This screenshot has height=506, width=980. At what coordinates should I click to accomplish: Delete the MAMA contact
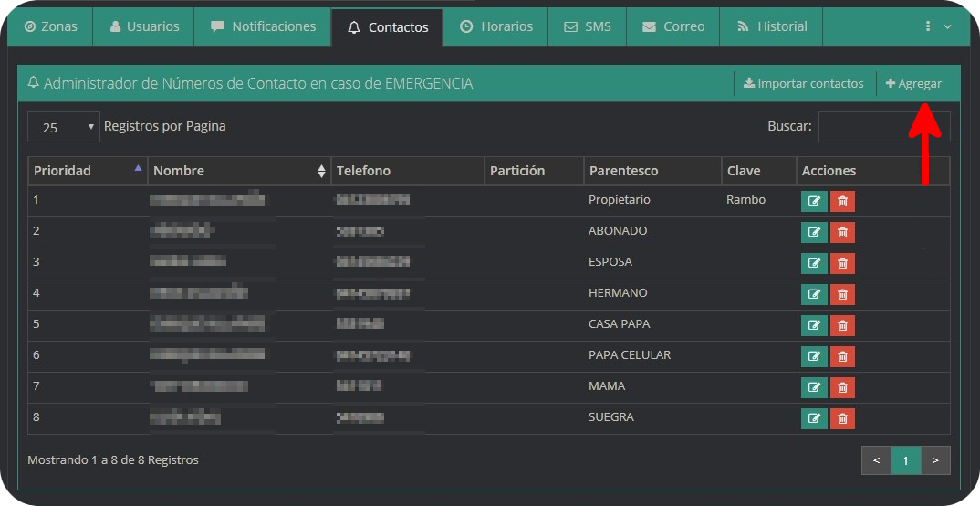842,387
